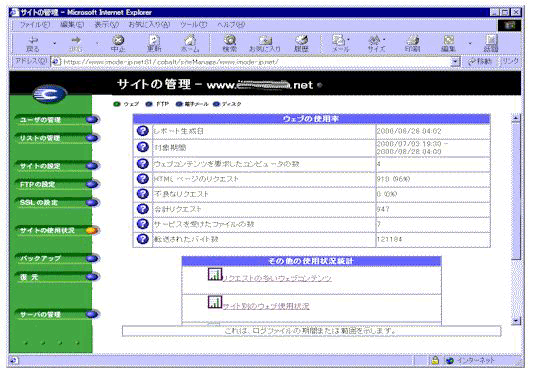This screenshot has height=375, width=534.
Task: Open サーバの管理 in the sidebar
Action: pyautogui.click(x=57, y=314)
